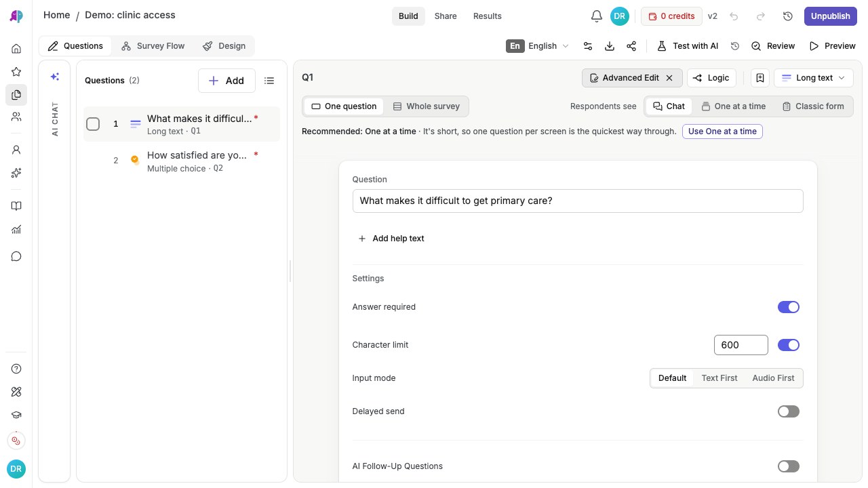Open the book icon in left sidebar
The image size is (868, 488).
click(16, 206)
